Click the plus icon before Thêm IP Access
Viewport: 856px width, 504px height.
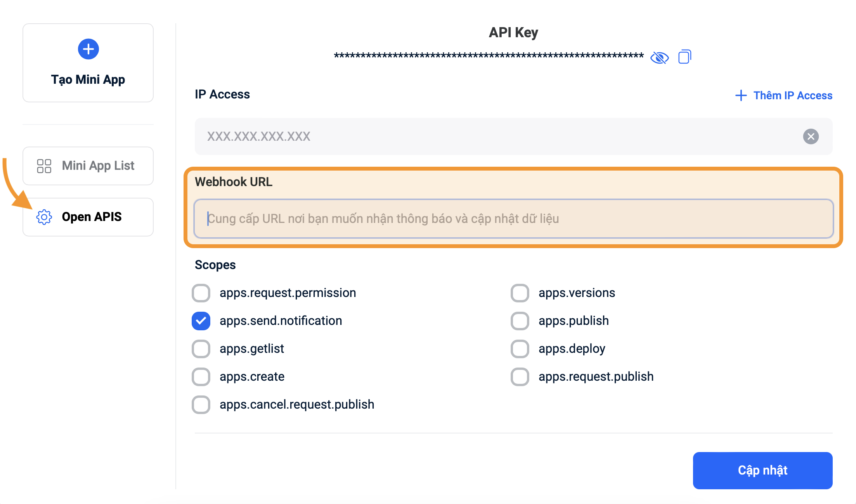[x=741, y=95]
